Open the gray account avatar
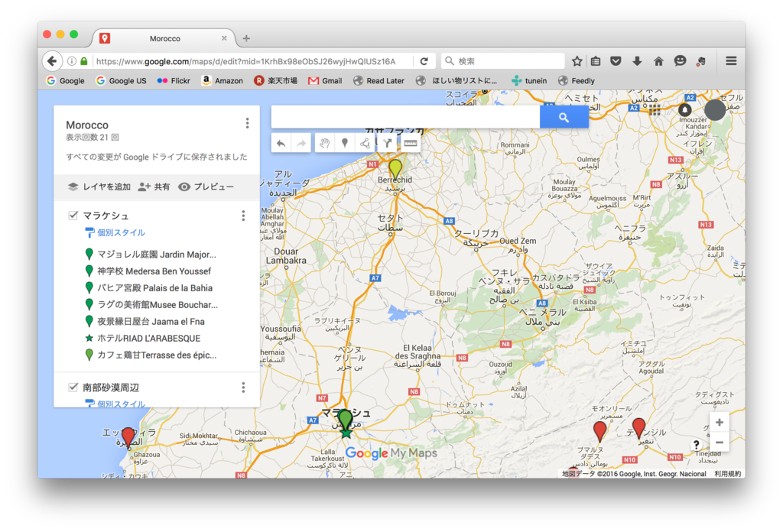The width and height of the screenshot is (783, 532). click(x=715, y=110)
